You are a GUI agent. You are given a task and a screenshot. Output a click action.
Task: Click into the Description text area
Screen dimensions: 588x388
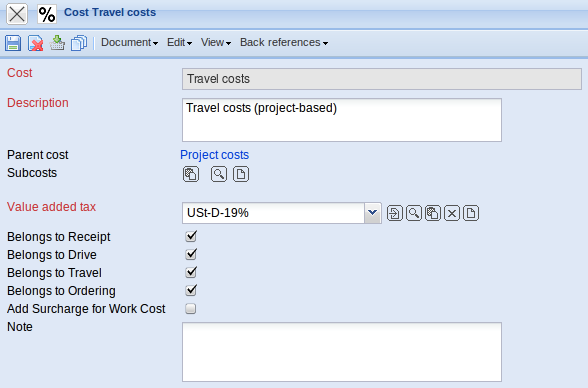(x=342, y=120)
